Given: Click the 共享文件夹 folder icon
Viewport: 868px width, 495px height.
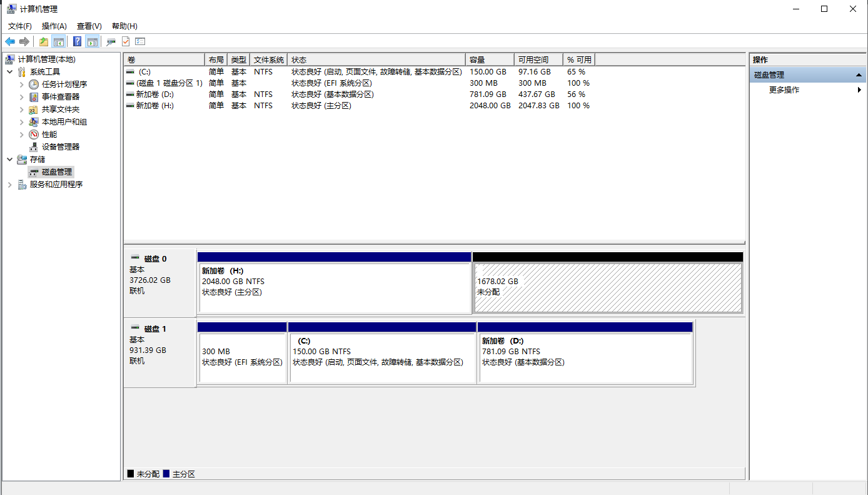Looking at the screenshot, I should pos(34,110).
